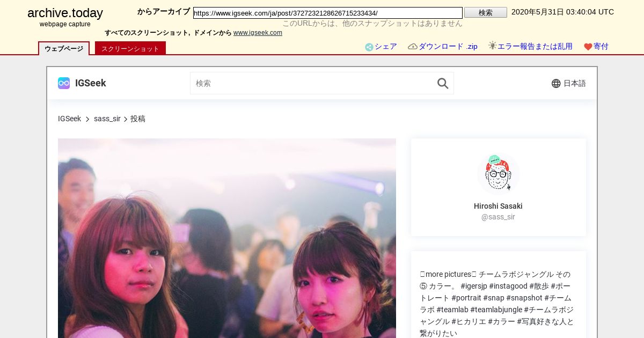
Task: Click the 寄付 link
Action: pos(601,47)
